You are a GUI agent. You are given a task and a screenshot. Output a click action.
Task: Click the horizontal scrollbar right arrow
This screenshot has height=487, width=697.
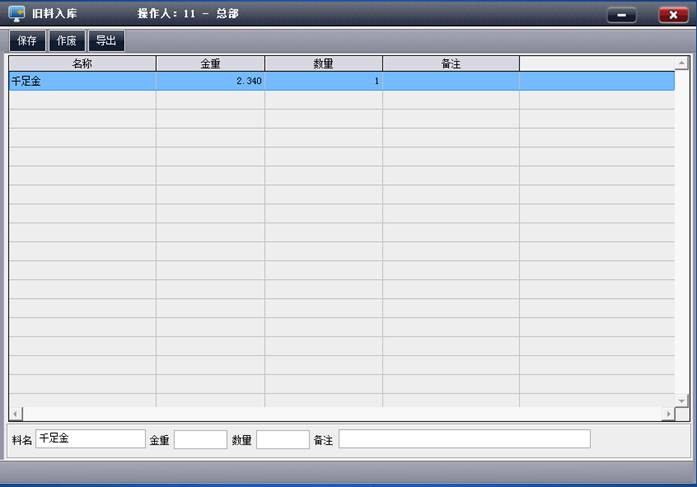[x=668, y=414]
